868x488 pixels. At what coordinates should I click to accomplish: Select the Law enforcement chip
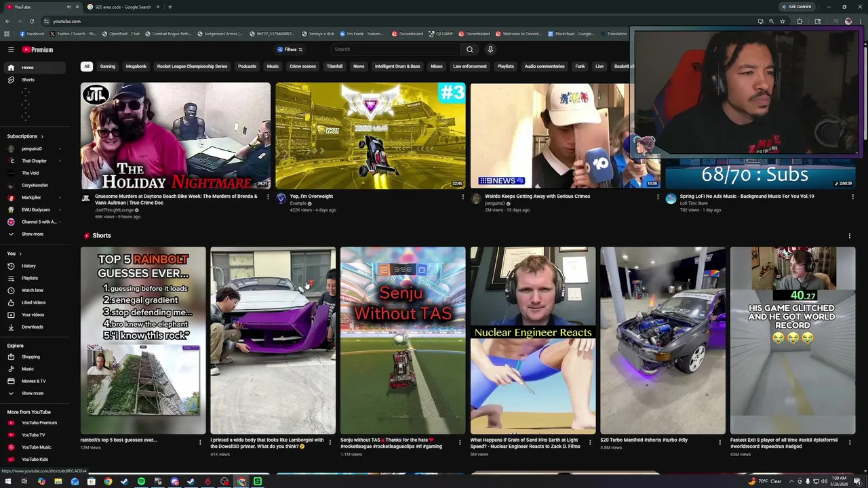(470, 66)
